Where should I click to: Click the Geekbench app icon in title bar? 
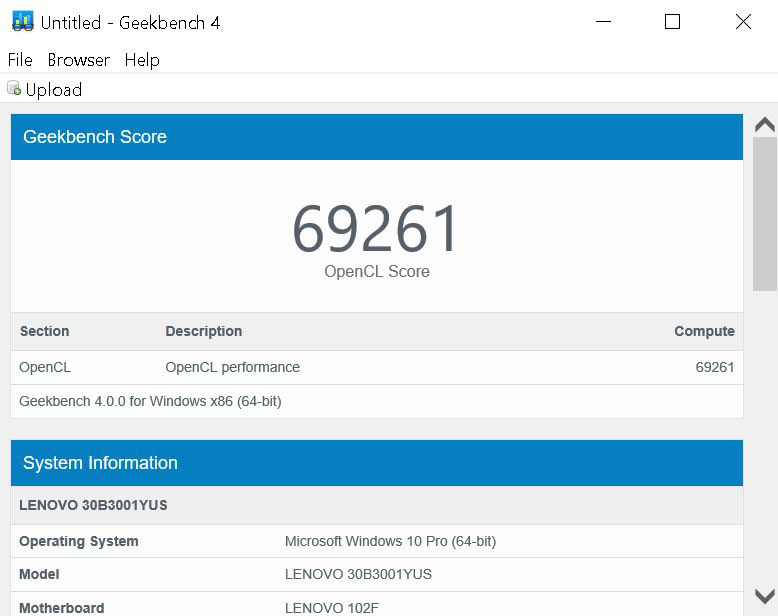(x=22, y=22)
